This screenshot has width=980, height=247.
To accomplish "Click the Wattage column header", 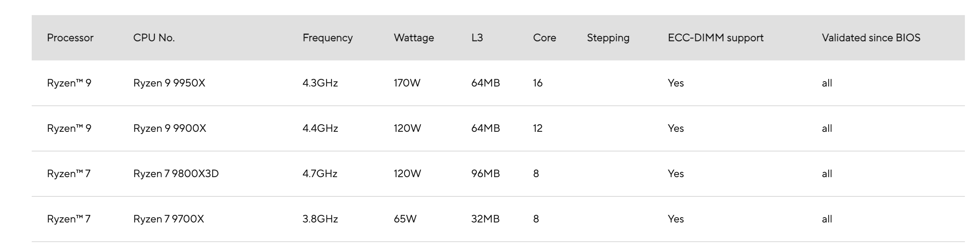I will pyautogui.click(x=413, y=38).
